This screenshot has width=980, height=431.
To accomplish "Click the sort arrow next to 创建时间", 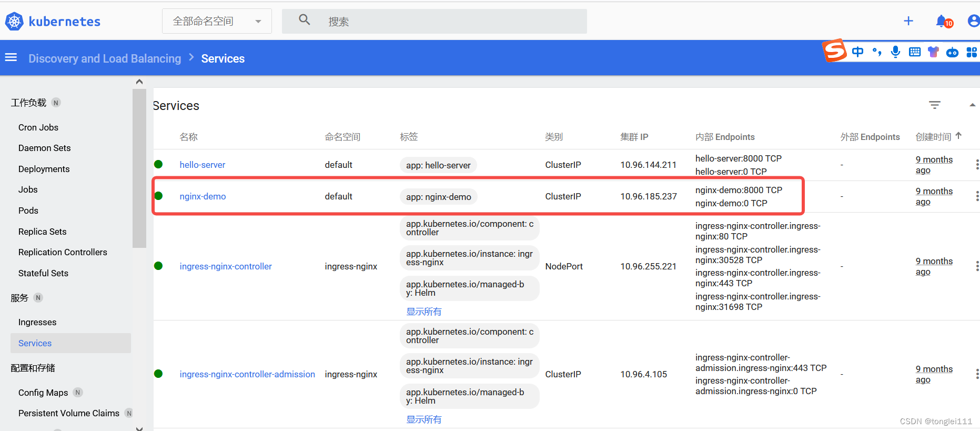I will pyautogui.click(x=958, y=136).
